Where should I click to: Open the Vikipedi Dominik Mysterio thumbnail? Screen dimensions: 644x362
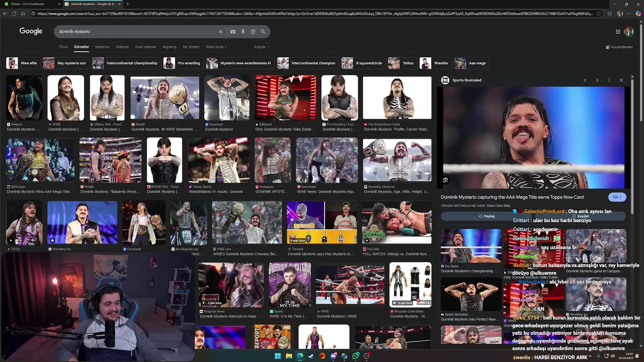click(24, 98)
